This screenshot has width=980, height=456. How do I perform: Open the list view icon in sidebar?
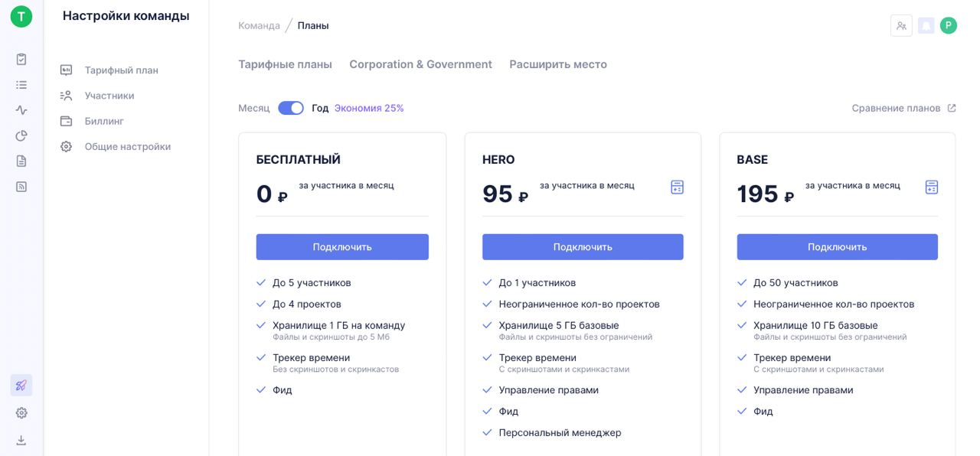21,85
